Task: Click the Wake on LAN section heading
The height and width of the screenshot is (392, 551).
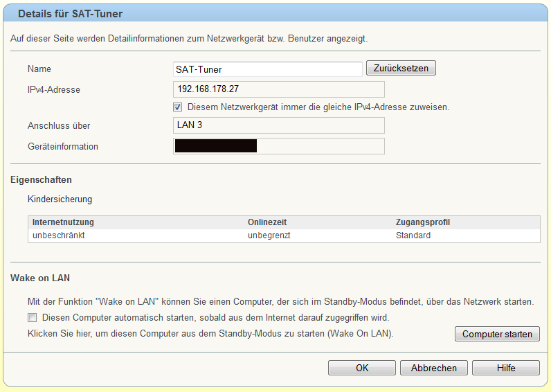Action: pos(40,278)
